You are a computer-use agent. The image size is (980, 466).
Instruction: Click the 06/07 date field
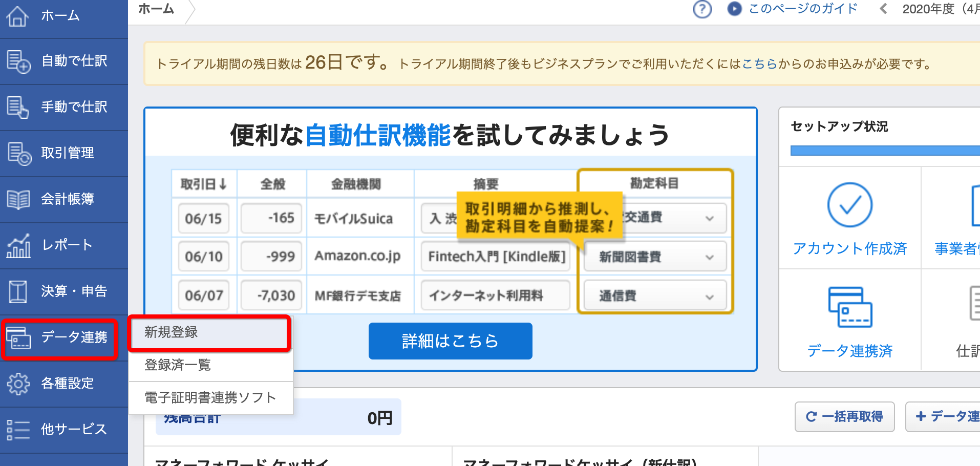point(204,295)
